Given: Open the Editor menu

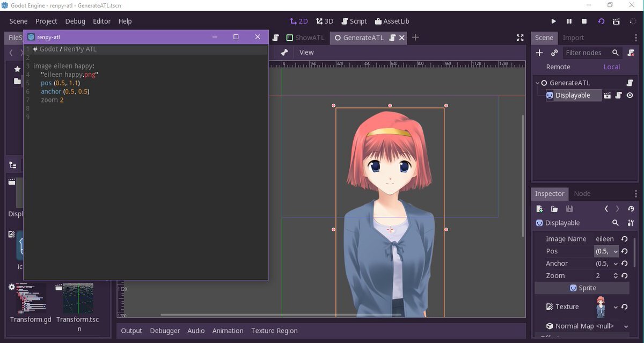Looking at the screenshot, I should [101, 21].
